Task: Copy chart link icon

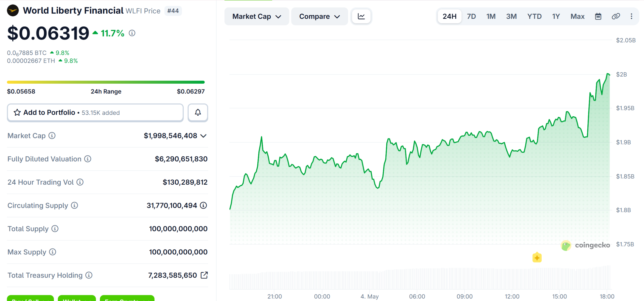Action: (616, 16)
